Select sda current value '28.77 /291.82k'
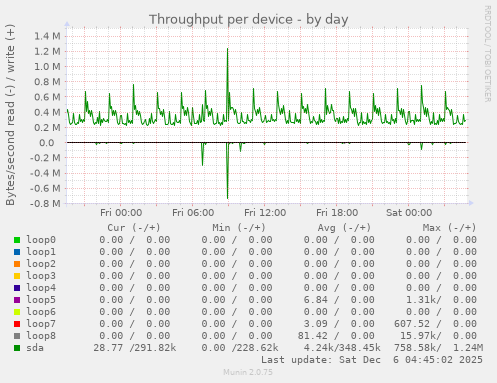Screen dimensions: 497x383 135,348
